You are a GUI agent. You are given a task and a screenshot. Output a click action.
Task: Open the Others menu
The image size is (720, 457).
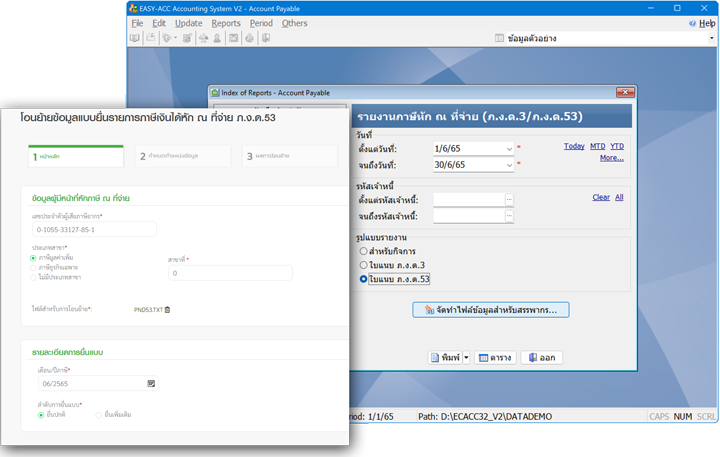point(294,23)
